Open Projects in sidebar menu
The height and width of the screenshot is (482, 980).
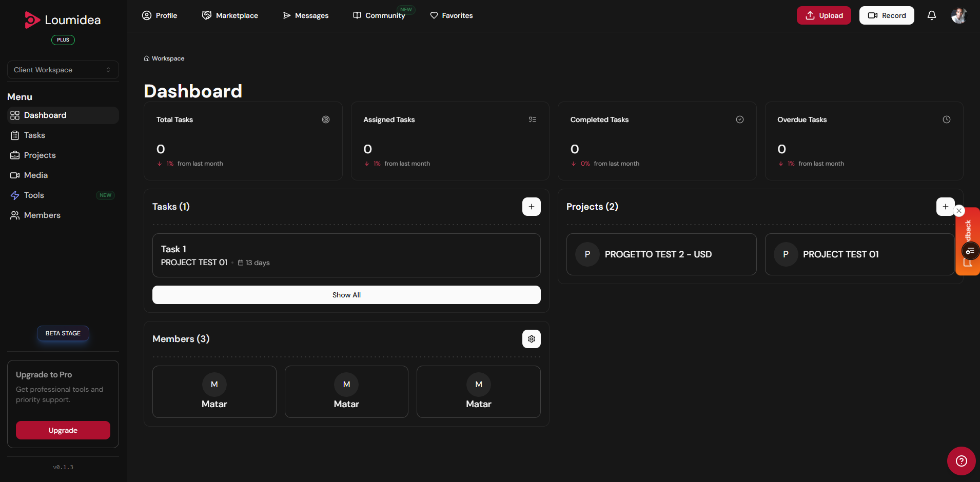[x=63, y=155]
